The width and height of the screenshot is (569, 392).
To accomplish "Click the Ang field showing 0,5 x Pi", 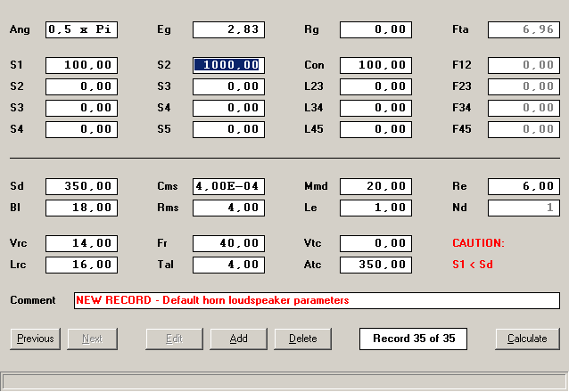I will click(x=81, y=29).
